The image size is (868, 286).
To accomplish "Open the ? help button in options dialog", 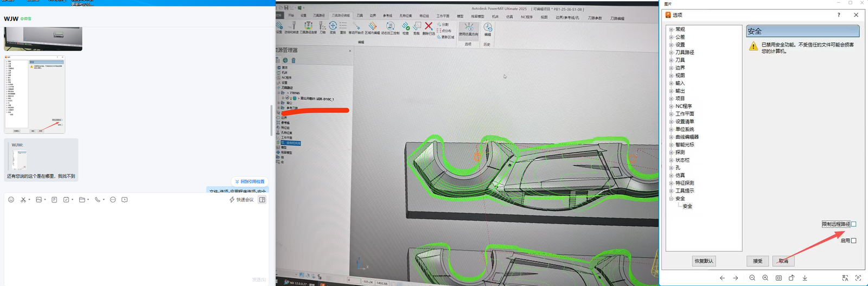I will click(839, 15).
